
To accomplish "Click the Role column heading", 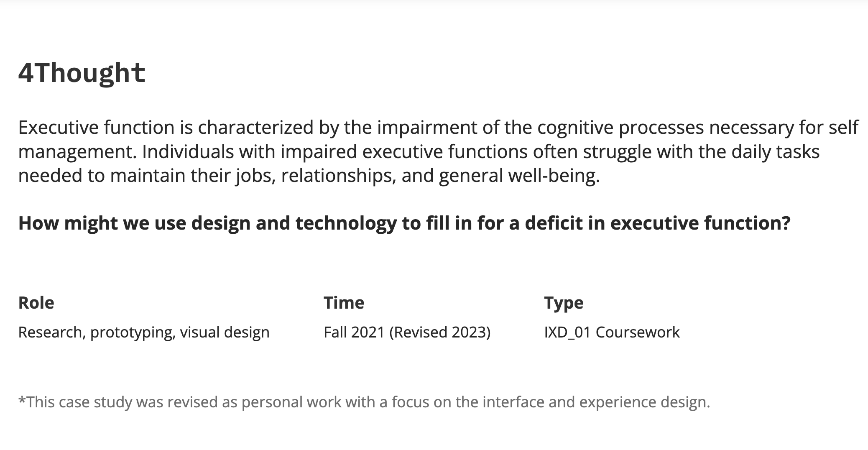I will [x=36, y=302].
